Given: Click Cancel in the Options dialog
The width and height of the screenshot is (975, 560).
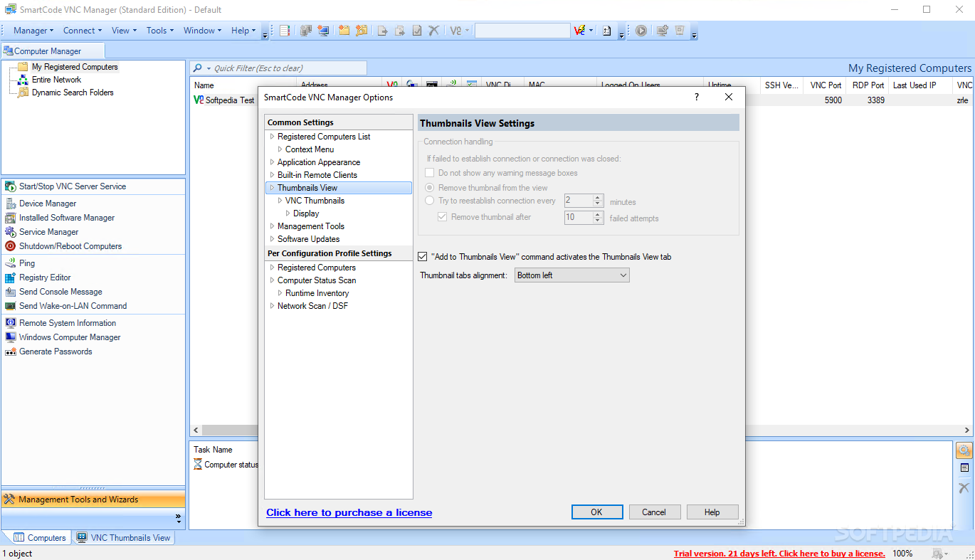Looking at the screenshot, I should point(654,512).
